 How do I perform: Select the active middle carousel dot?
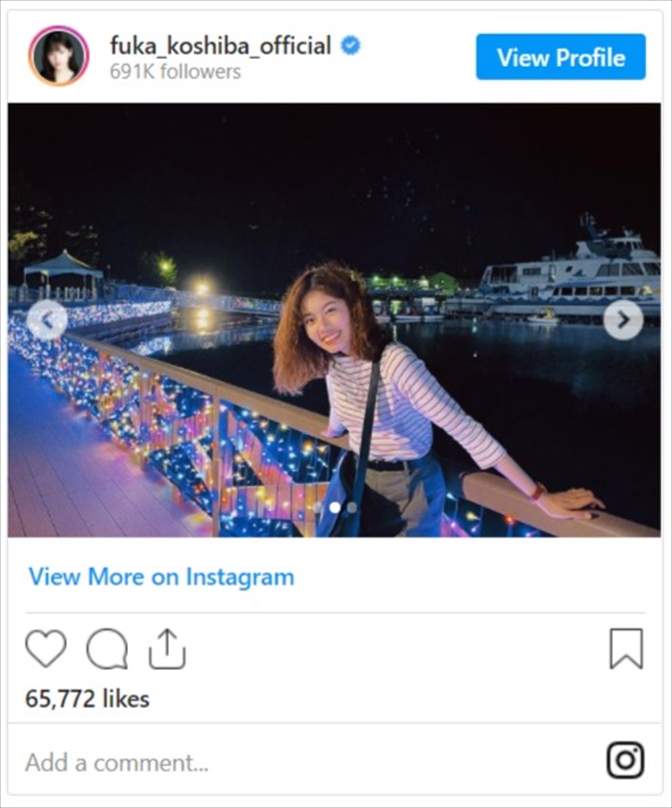click(x=335, y=508)
